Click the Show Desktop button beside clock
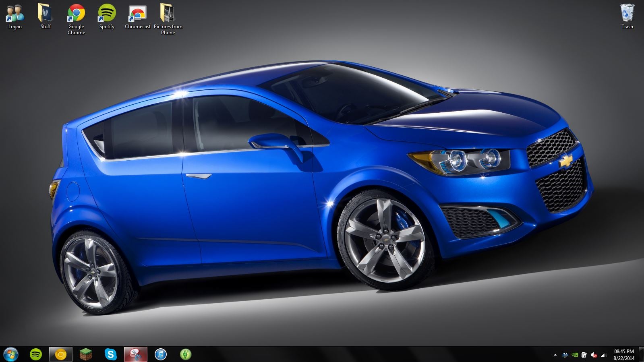 coord(641,354)
